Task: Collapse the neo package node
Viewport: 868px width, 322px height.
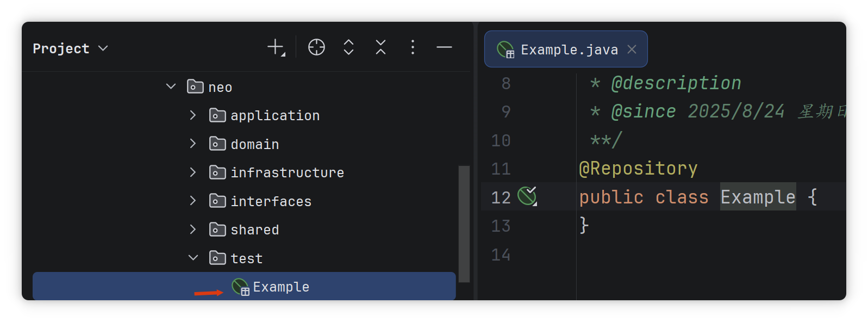Action: [x=171, y=86]
